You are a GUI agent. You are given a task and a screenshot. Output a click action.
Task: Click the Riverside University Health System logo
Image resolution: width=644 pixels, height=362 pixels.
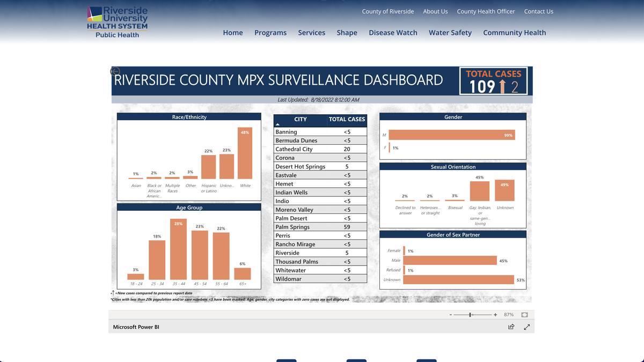coord(117,22)
